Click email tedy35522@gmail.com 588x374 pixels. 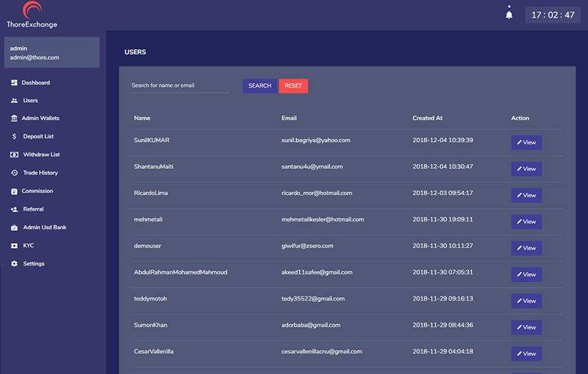tap(313, 298)
